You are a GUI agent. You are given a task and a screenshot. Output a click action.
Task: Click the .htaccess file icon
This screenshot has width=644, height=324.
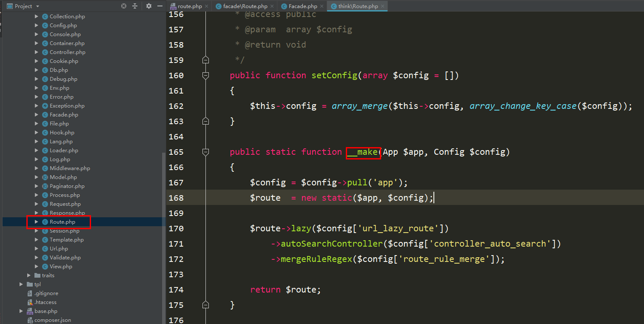30,302
